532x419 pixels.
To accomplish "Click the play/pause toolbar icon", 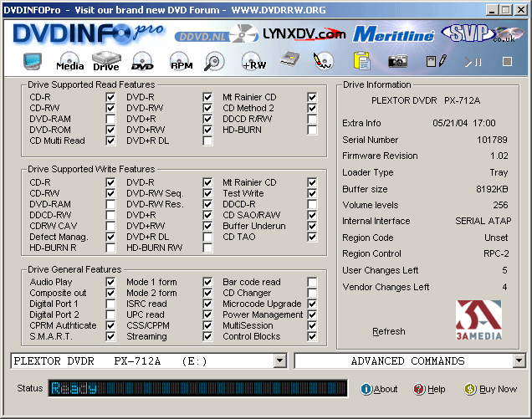I will pos(473,62).
